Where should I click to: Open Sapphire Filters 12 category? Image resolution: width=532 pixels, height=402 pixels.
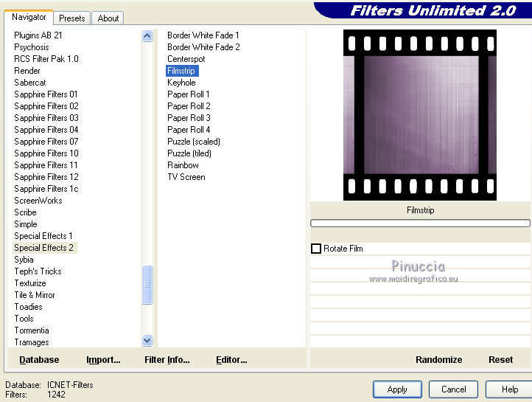[46, 177]
